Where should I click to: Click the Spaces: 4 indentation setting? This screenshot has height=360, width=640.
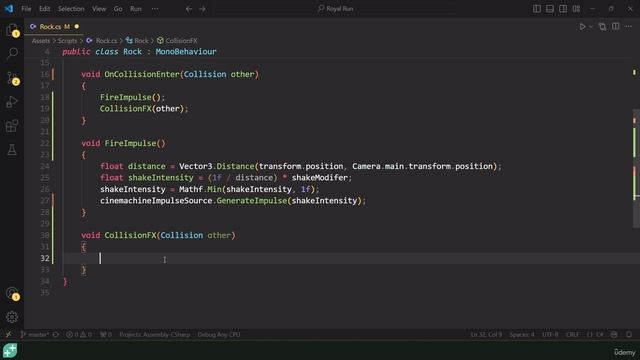(x=522, y=335)
